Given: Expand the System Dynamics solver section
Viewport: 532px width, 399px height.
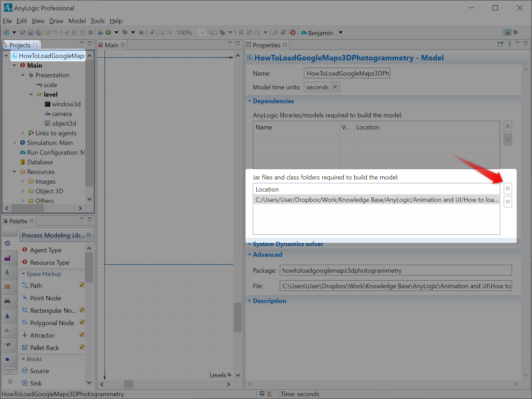Looking at the screenshot, I should [249, 244].
